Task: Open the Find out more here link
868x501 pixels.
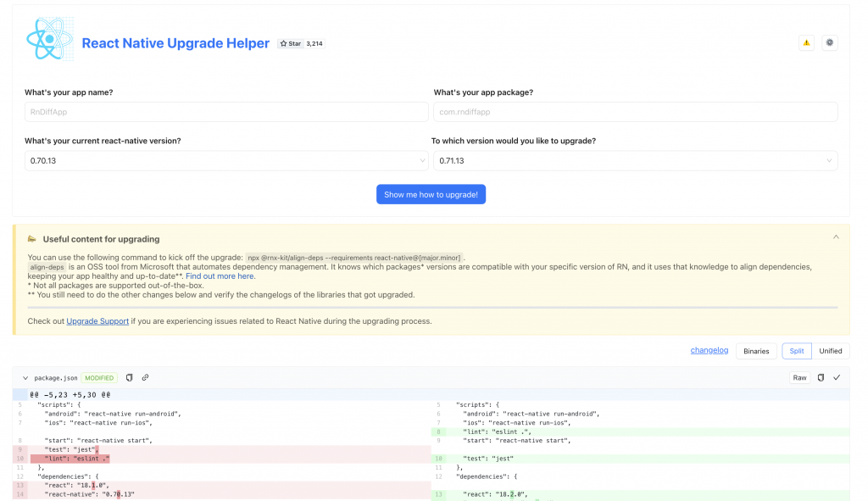Action: 220,276
